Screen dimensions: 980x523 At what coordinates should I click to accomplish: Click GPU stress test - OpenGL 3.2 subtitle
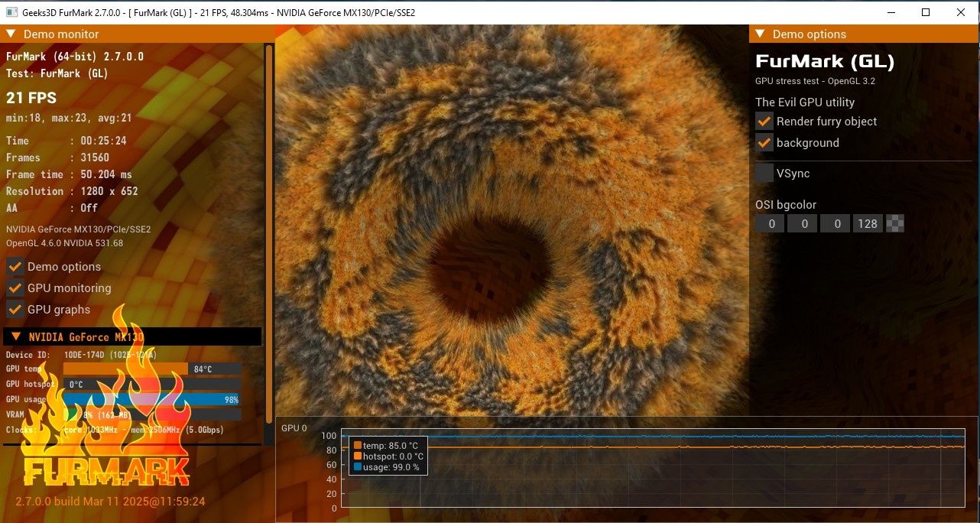pos(815,81)
